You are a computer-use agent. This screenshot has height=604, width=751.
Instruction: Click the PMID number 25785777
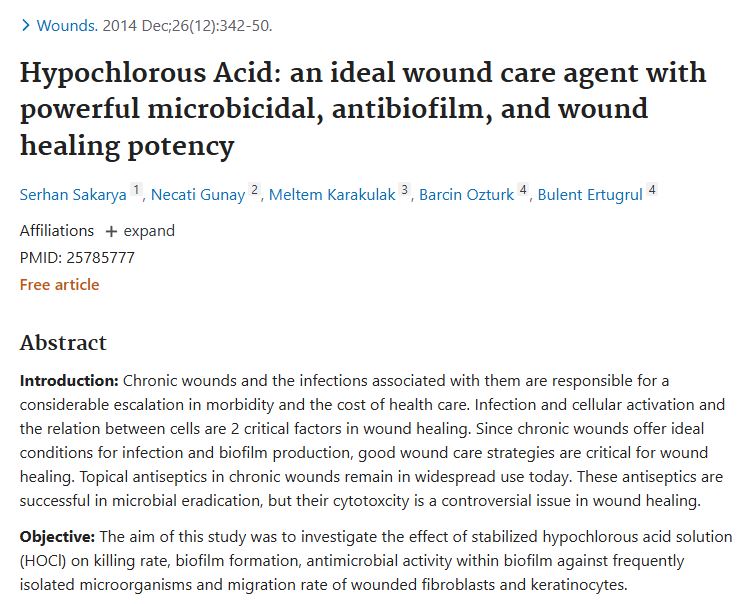(x=100, y=257)
